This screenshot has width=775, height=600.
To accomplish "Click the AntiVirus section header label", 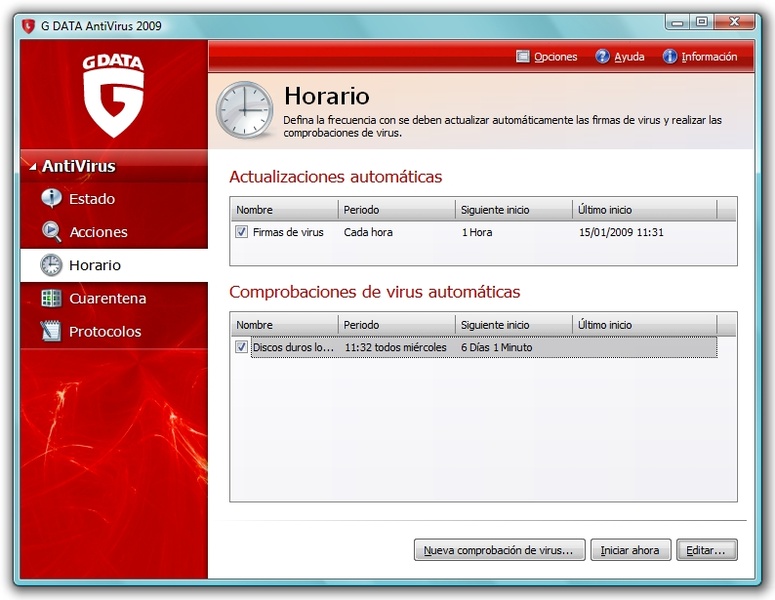I will [x=79, y=166].
